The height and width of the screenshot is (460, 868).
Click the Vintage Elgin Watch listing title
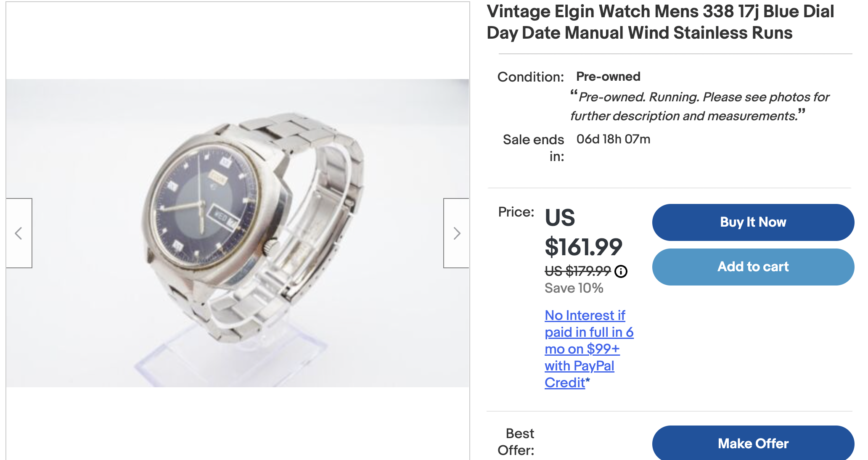(x=660, y=22)
